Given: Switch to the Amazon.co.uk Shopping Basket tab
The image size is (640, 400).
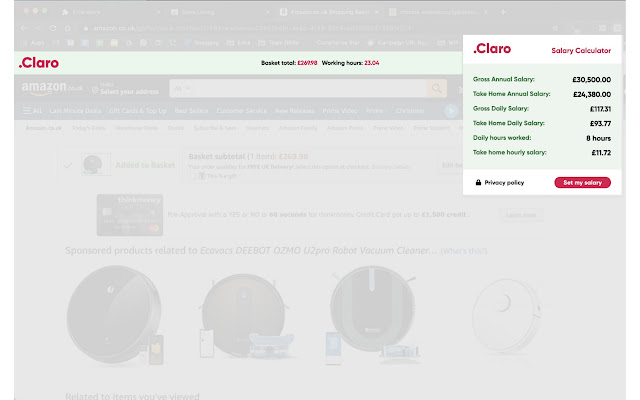Looking at the screenshot, I should coord(329,12).
